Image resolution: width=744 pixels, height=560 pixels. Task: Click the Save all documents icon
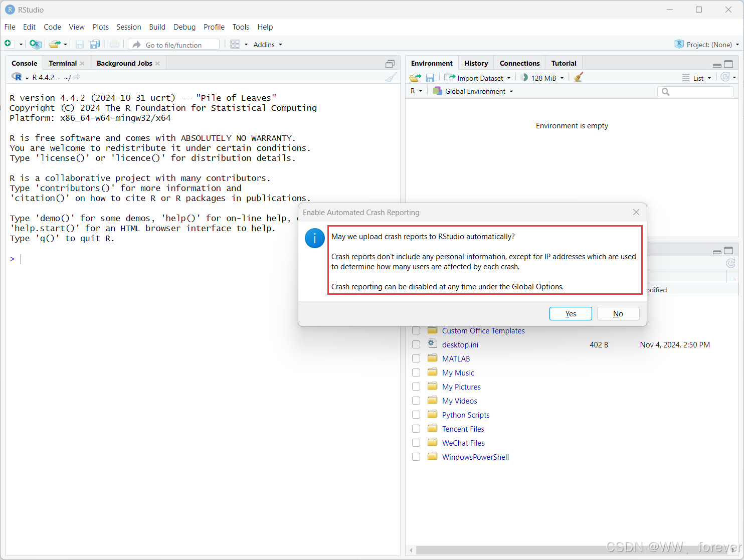click(95, 44)
